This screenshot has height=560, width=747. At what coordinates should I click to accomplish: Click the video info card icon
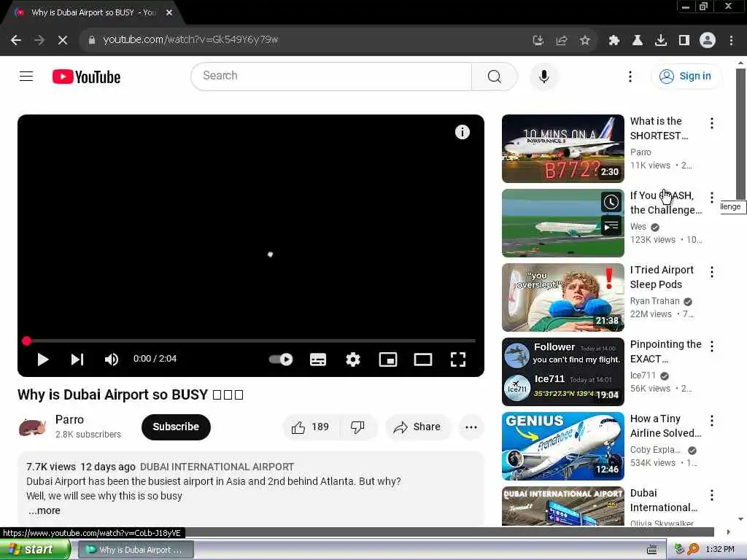point(462,132)
